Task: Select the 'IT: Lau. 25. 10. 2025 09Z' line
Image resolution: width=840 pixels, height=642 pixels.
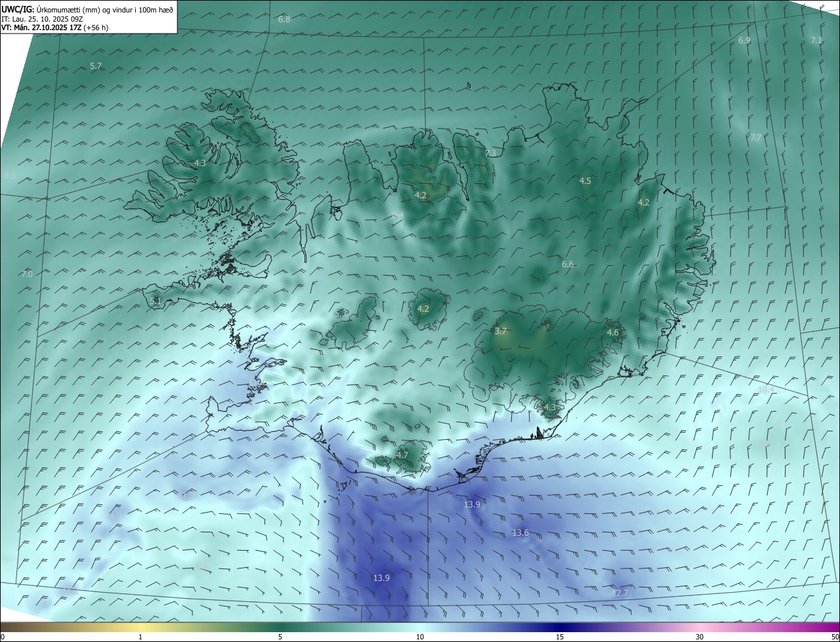Action: (43, 18)
